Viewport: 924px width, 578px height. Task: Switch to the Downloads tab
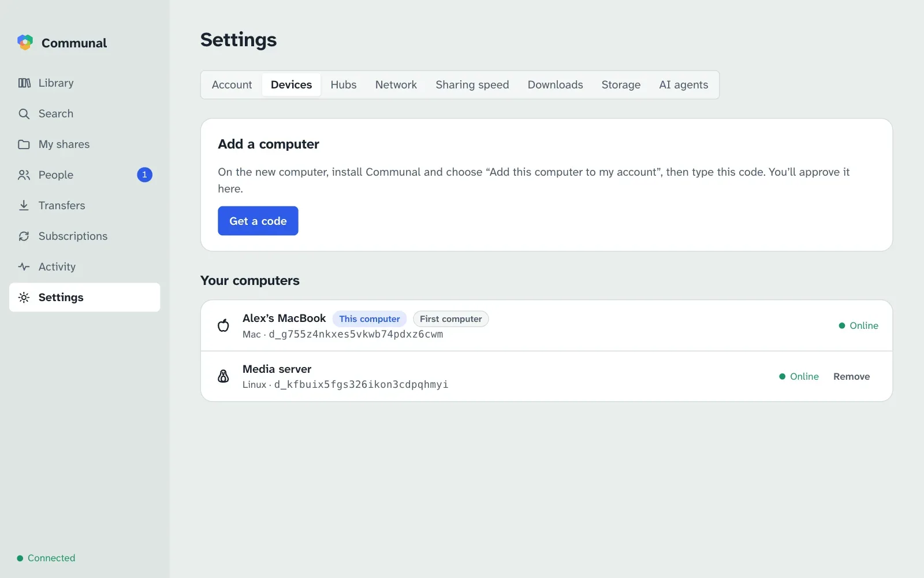(x=556, y=85)
